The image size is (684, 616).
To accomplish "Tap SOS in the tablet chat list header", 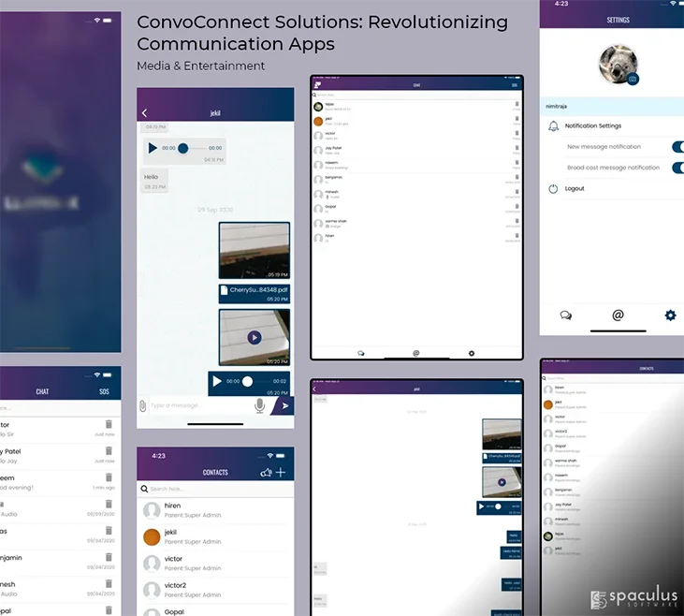I will [x=515, y=85].
